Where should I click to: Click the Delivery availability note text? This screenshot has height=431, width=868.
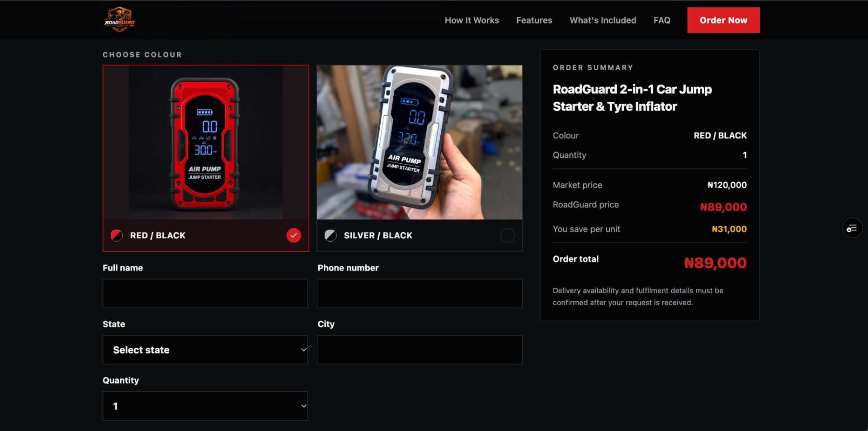click(638, 297)
